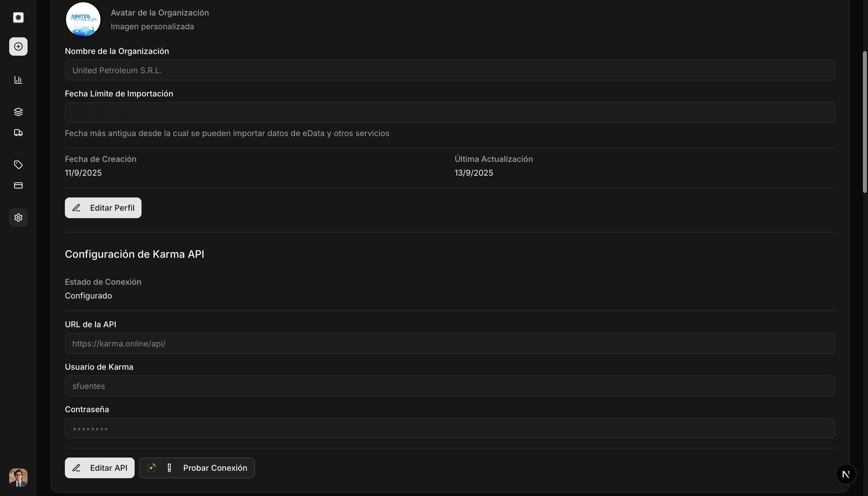The height and width of the screenshot is (496, 868).
Task: Open analytics via the bar chart sidebar icon
Action: (x=18, y=80)
